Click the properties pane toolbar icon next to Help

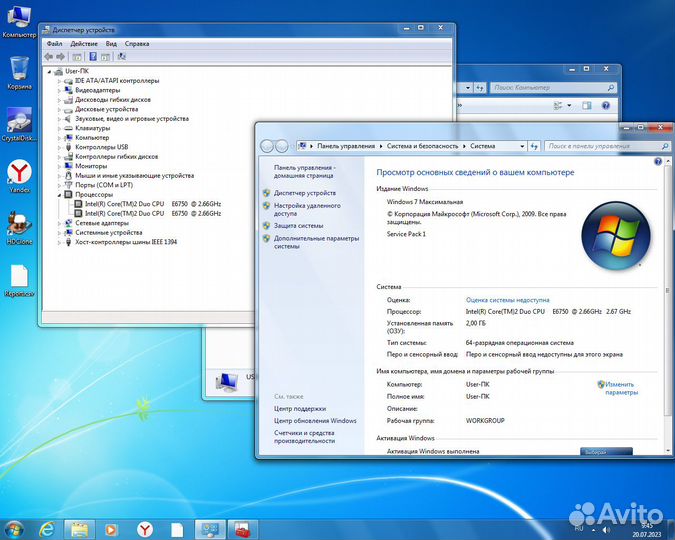(106, 56)
